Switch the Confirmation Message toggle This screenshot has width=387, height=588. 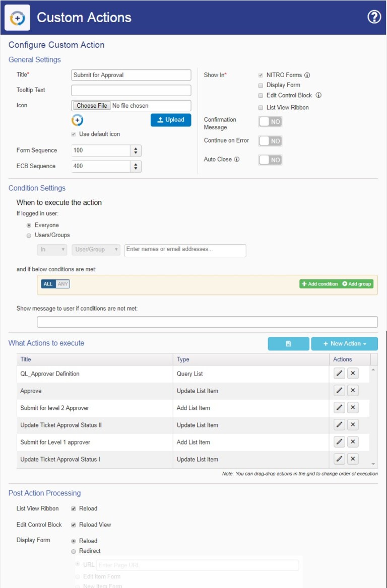pos(270,121)
